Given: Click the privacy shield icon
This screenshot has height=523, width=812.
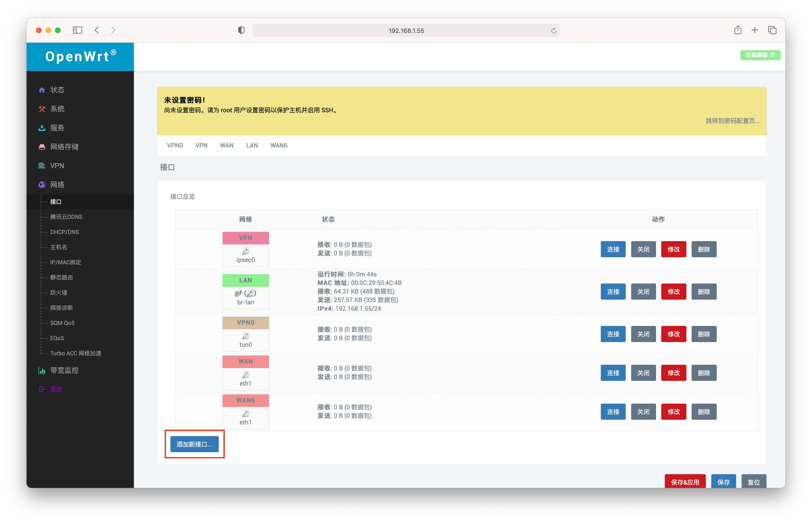Looking at the screenshot, I should point(241,30).
